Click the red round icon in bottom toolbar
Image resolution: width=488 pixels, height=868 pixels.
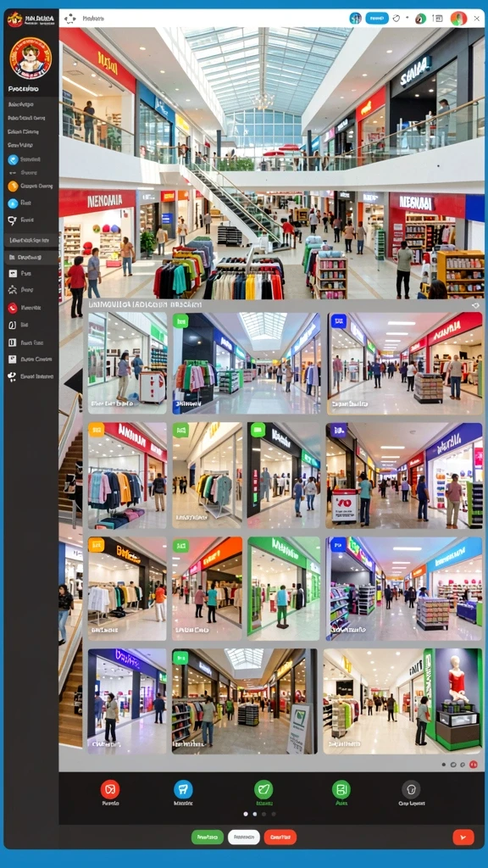110,789
